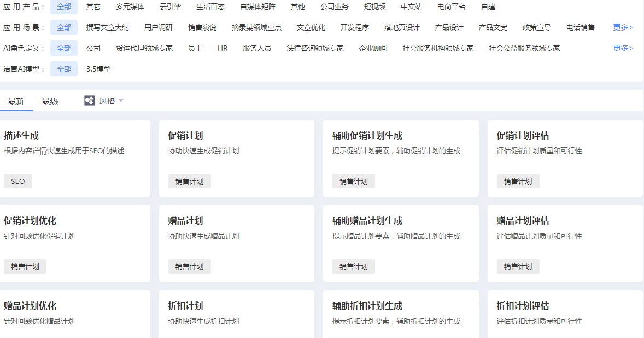Expand 更多 in AI角色定义 row

point(623,48)
